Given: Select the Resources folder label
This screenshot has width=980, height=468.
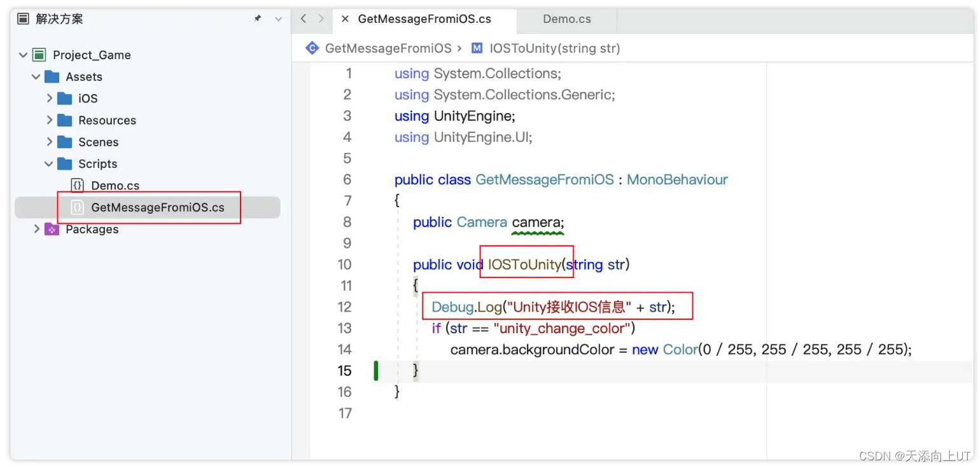Looking at the screenshot, I should [107, 120].
